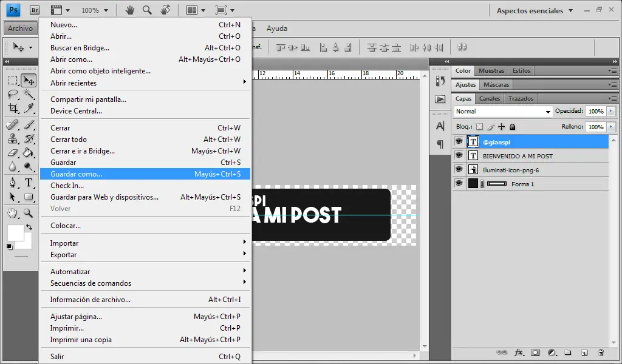This screenshot has width=622, height=364.
Task: Create a new layer icon
Action: point(584,352)
